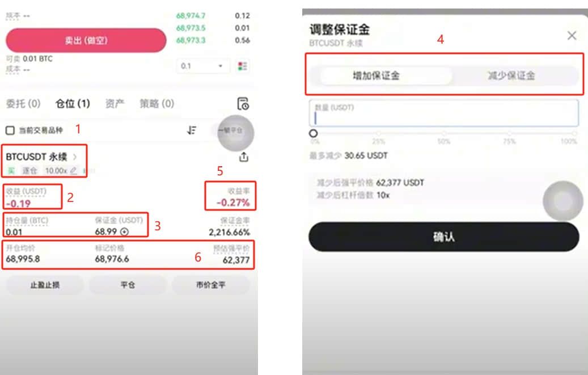
Task: Add margin via the plus circle icon
Action: point(125,232)
